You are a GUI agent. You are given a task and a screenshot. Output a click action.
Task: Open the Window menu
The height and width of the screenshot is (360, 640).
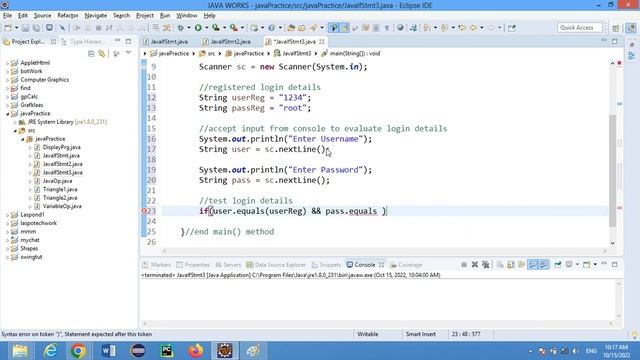point(187,16)
